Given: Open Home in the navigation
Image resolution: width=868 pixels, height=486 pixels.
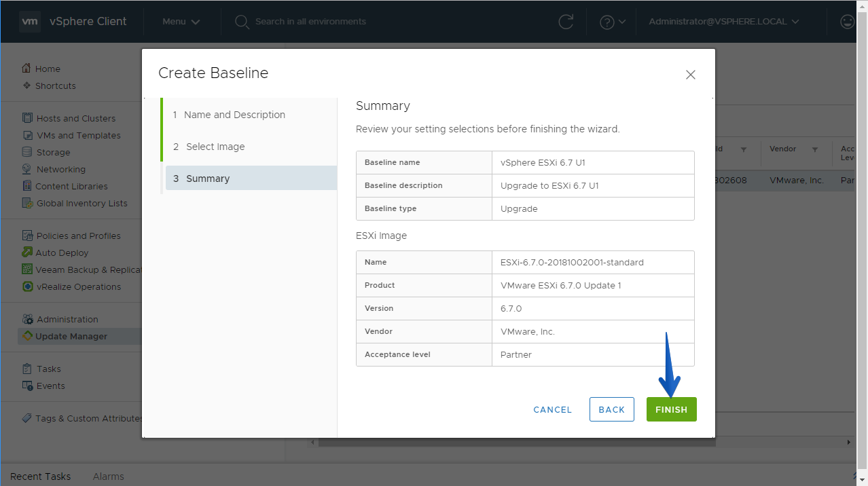Looking at the screenshot, I should (x=48, y=69).
